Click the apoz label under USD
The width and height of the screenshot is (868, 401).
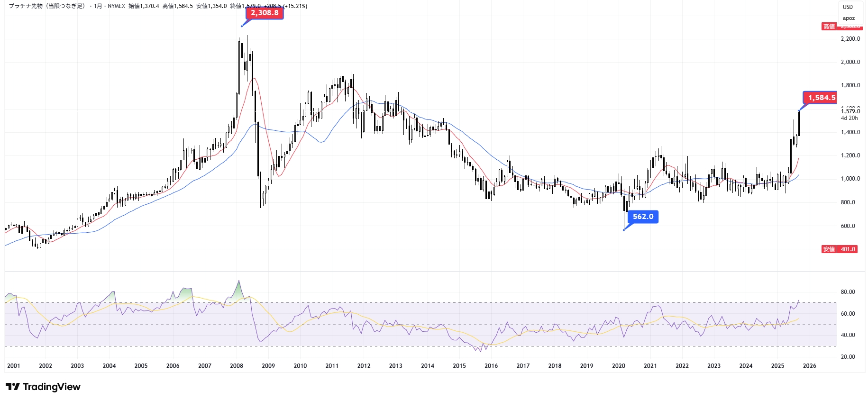click(x=849, y=18)
